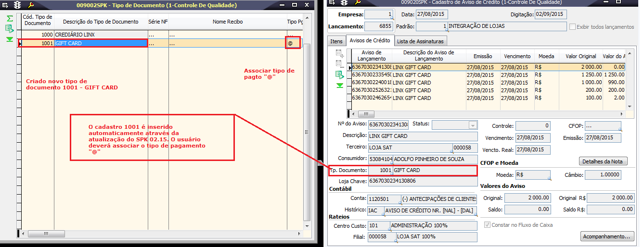This screenshot has height=247, width=644.
Task: Click traffic light icon in Tipo de Documento window
Action: point(18,5)
